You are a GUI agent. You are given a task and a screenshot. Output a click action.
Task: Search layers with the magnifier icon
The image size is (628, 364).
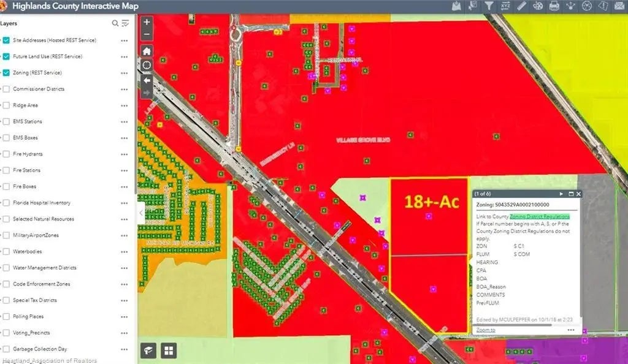tap(115, 23)
